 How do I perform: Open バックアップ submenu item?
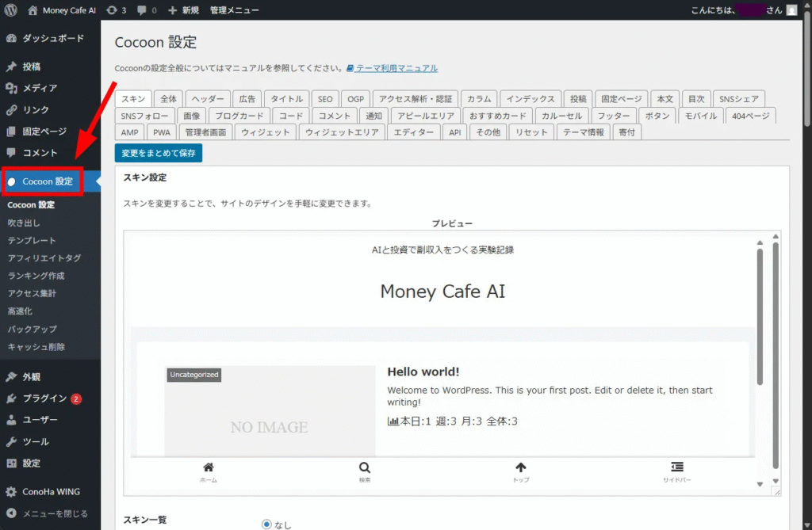pos(32,330)
